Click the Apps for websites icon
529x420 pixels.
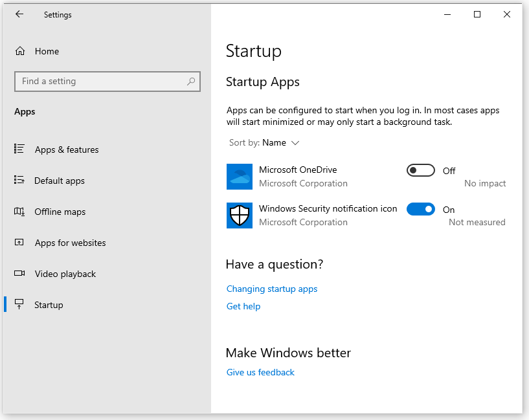19,243
